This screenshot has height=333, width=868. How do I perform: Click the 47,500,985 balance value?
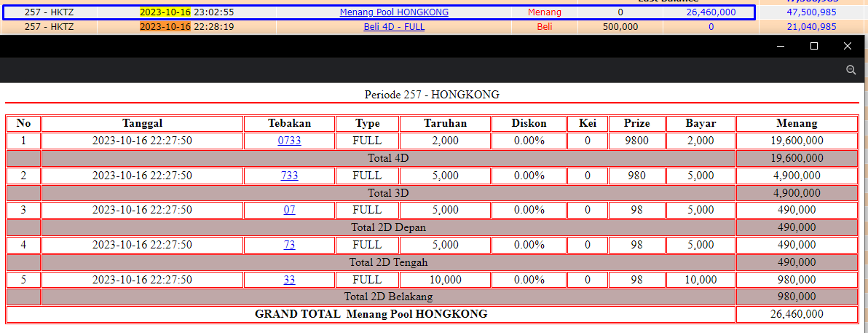(x=811, y=12)
